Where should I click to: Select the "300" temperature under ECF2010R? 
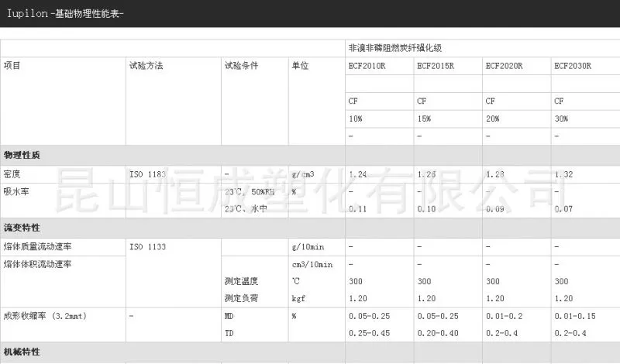[x=356, y=281]
